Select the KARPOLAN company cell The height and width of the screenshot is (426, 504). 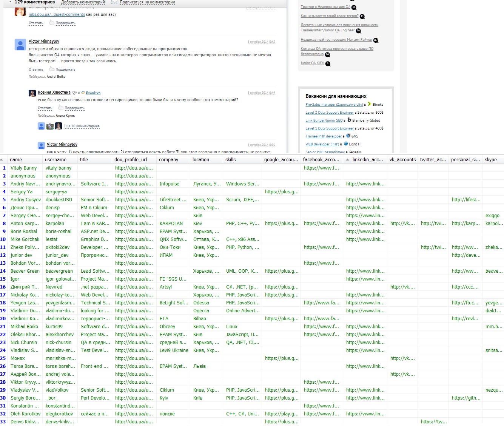point(173,224)
